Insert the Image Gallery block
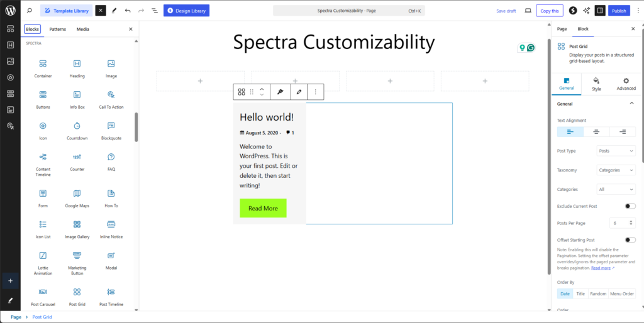Image resolution: width=644 pixels, height=323 pixels. [77, 230]
